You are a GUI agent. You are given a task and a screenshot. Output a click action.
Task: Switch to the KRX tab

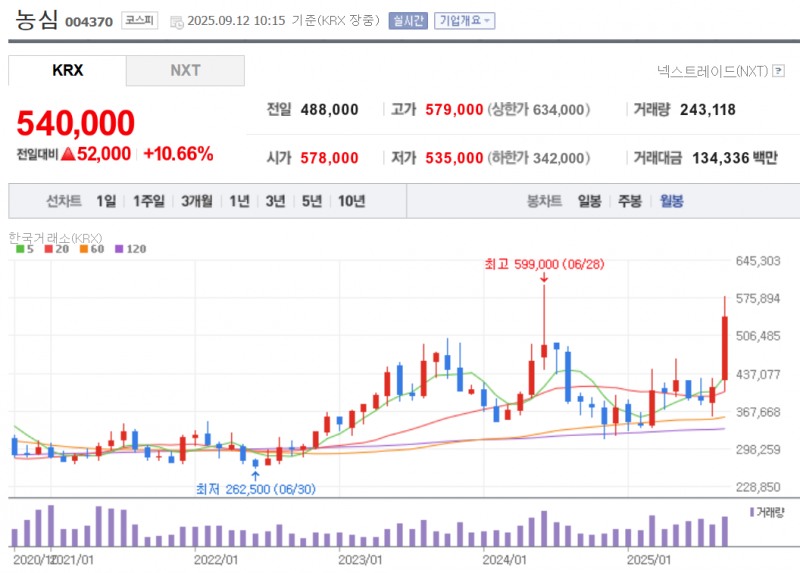(67, 70)
